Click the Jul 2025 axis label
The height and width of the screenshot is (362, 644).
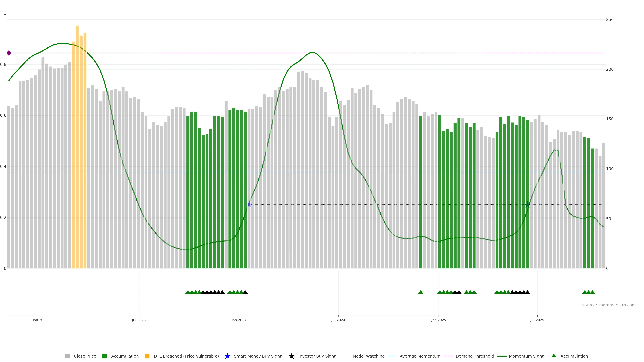[537, 320]
